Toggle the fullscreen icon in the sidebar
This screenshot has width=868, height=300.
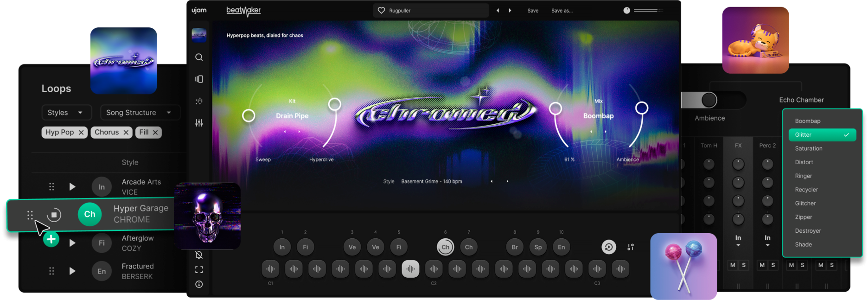click(199, 269)
